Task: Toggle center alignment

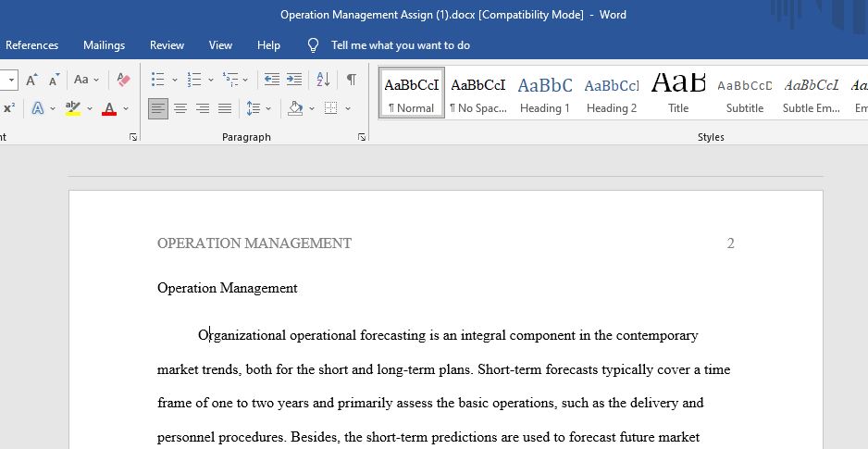Action: pyautogui.click(x=180, y=108)
